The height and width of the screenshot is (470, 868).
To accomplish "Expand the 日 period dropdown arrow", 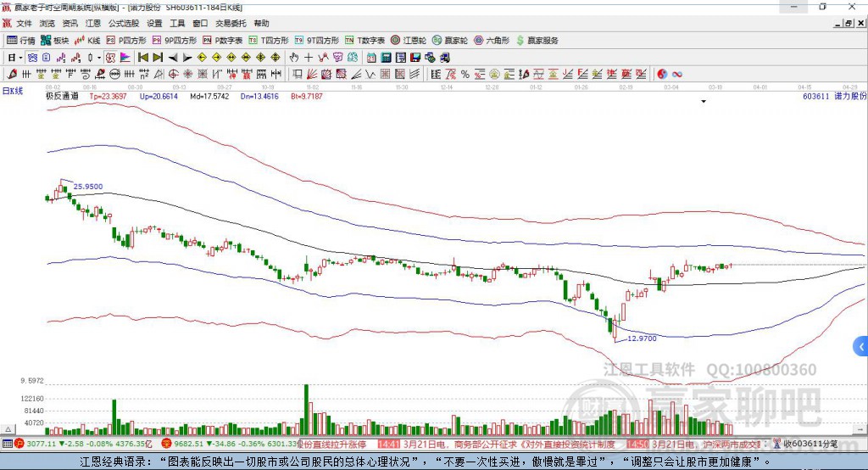I will tap(20, 58).
